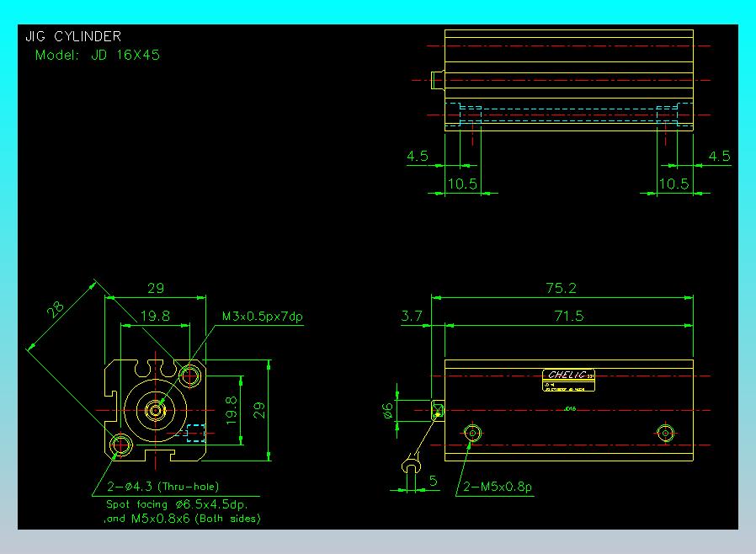Click the '2-M5x0.8p' port callout
This screenshot has height=554, width=756.
click(x=497, y=487)
